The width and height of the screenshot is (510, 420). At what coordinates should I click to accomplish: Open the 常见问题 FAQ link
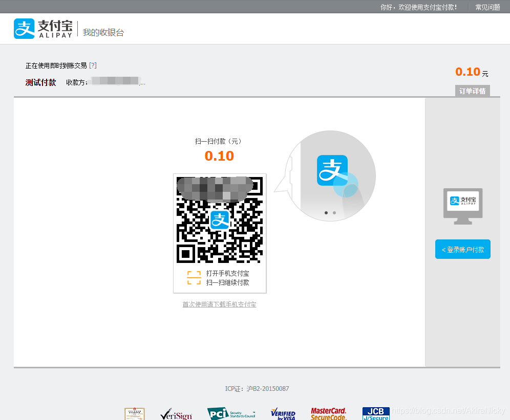tap(487, 7)
